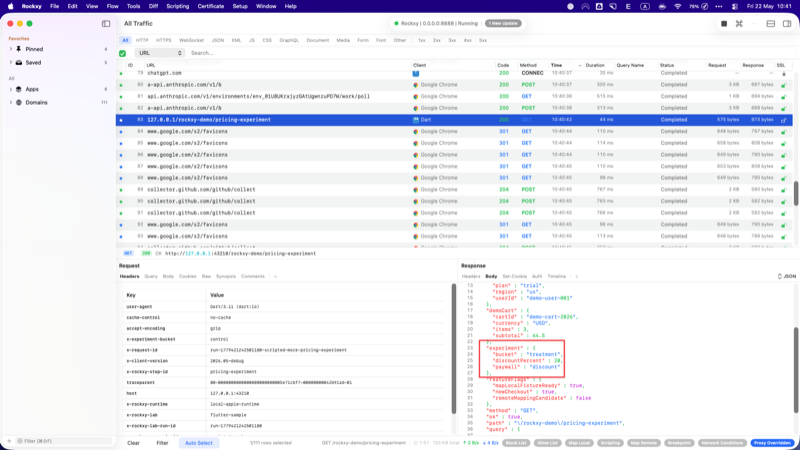Switch to request Cookies tab
This screenshot has height=450, width=800.
click(187, 277)
